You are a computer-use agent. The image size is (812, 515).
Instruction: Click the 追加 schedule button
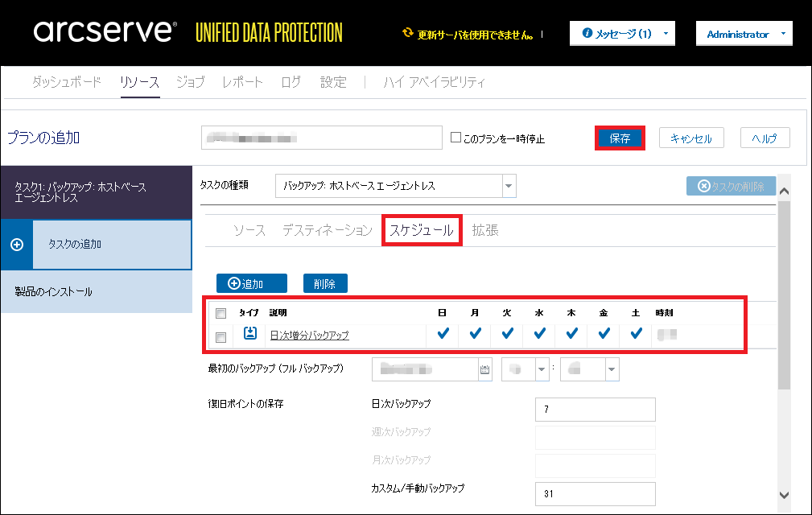click(252, 283)
